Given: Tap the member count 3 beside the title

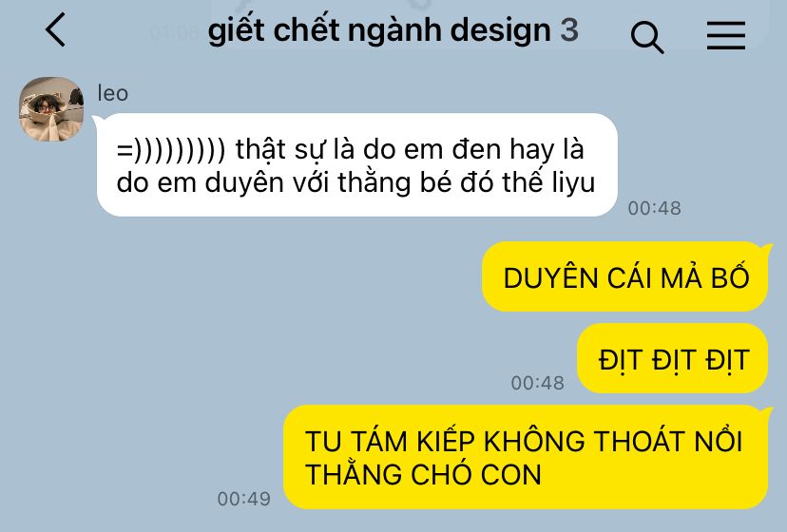Looking at the screenshot, I should click(x=569, y=30).
